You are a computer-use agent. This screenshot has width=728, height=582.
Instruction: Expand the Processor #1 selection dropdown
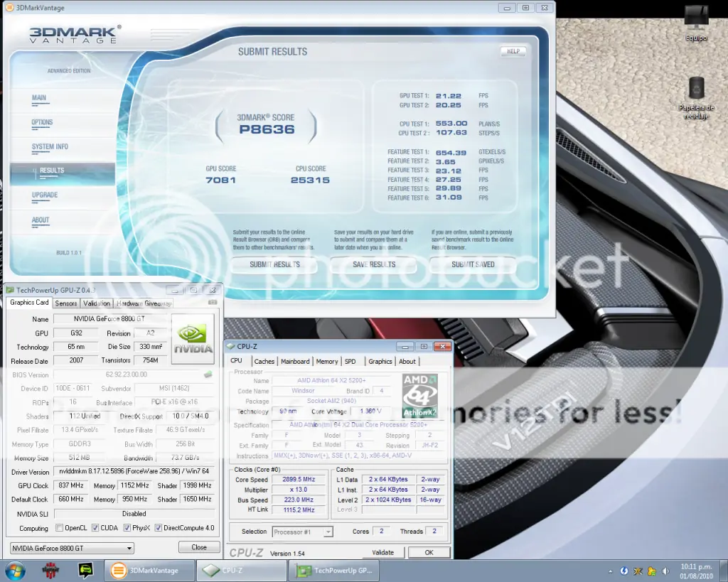pyautogui.click(x=303, y=532)
